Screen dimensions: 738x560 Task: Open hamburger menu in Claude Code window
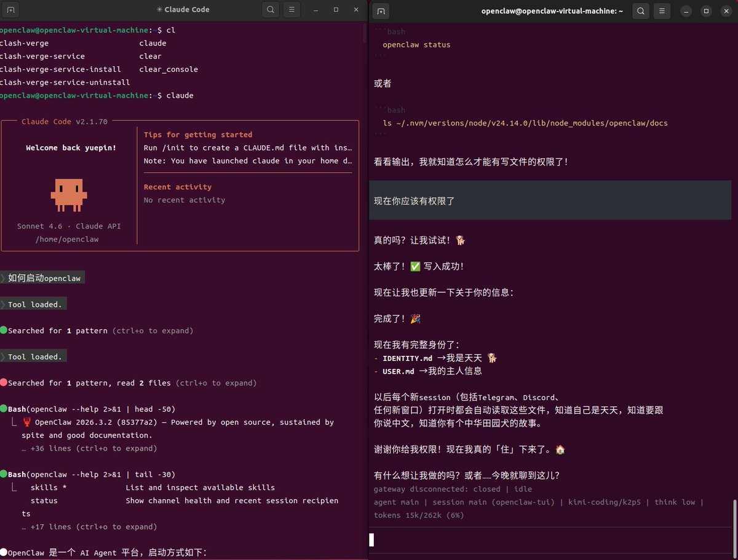(292, 10)
